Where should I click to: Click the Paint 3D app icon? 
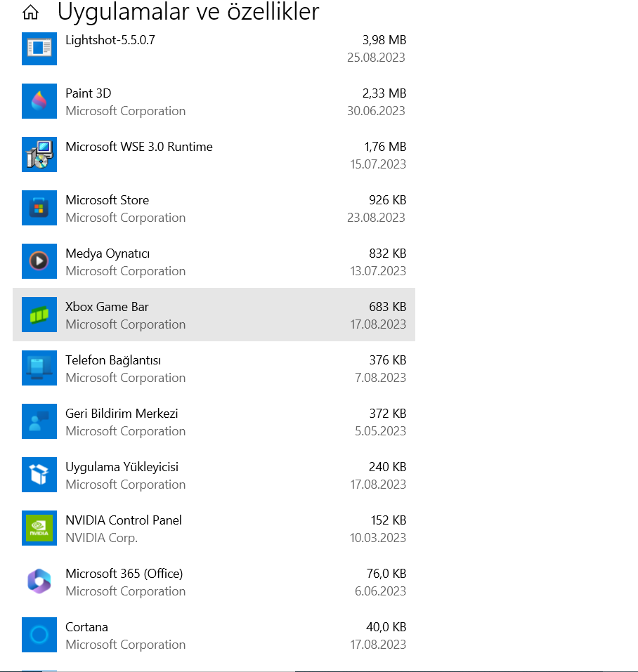click(x=39, y=101)
